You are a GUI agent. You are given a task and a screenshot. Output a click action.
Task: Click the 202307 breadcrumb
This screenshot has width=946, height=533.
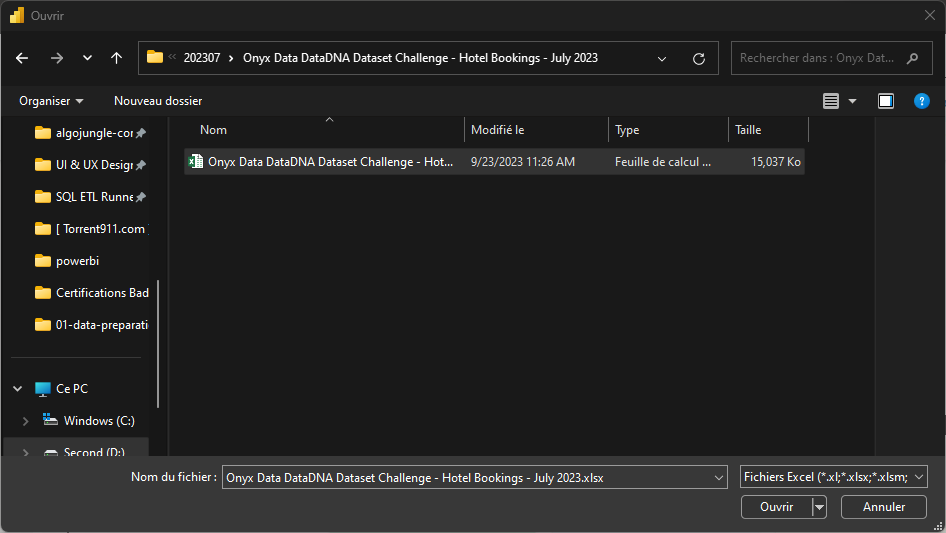(x=202, y=58)
